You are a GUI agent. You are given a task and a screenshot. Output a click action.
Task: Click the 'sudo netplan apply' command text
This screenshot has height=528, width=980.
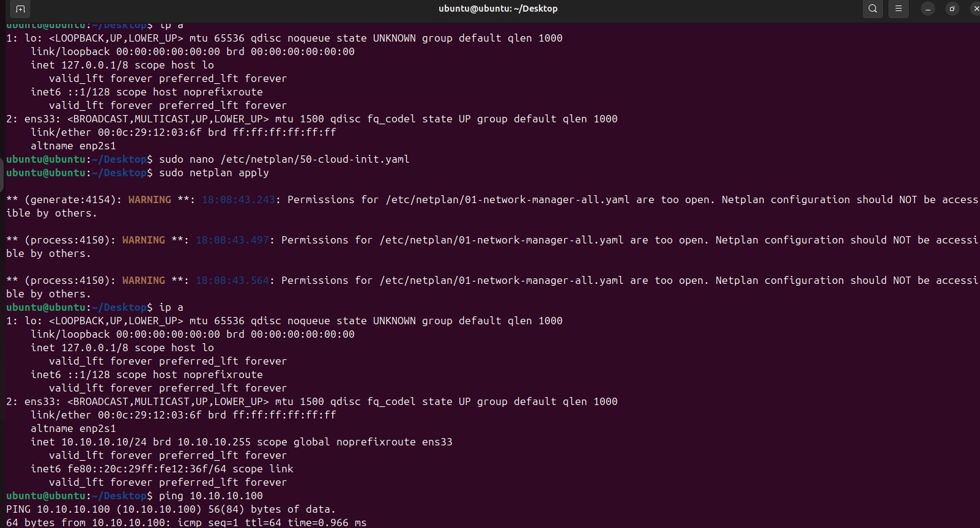213,173
